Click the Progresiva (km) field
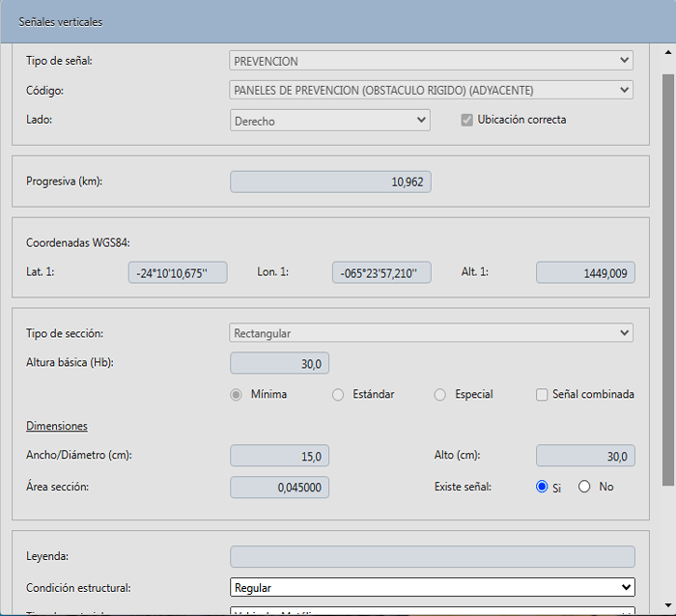 pos(330,182)
